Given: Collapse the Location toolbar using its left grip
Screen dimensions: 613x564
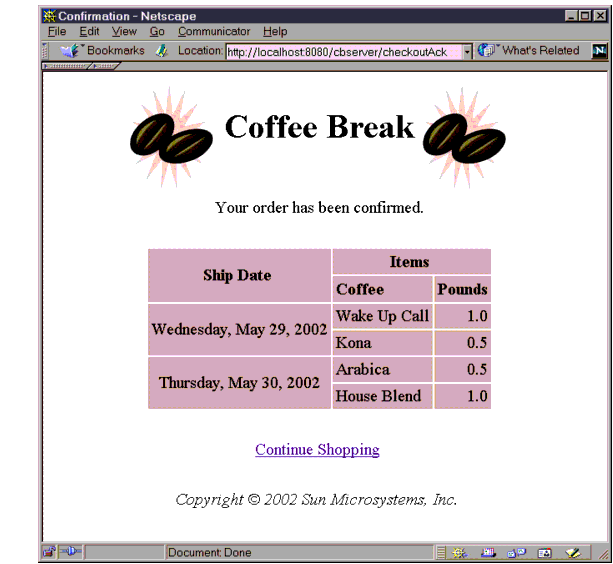Looking at the screenshot, I should 45,51.
